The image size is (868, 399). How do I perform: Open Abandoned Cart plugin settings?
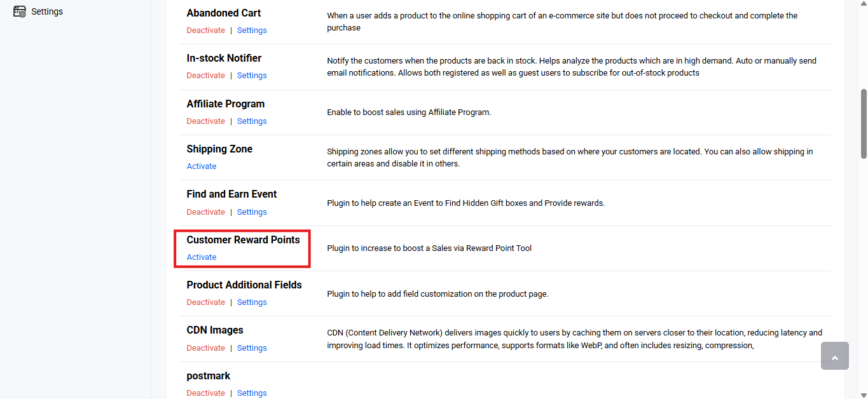(252, 30)
